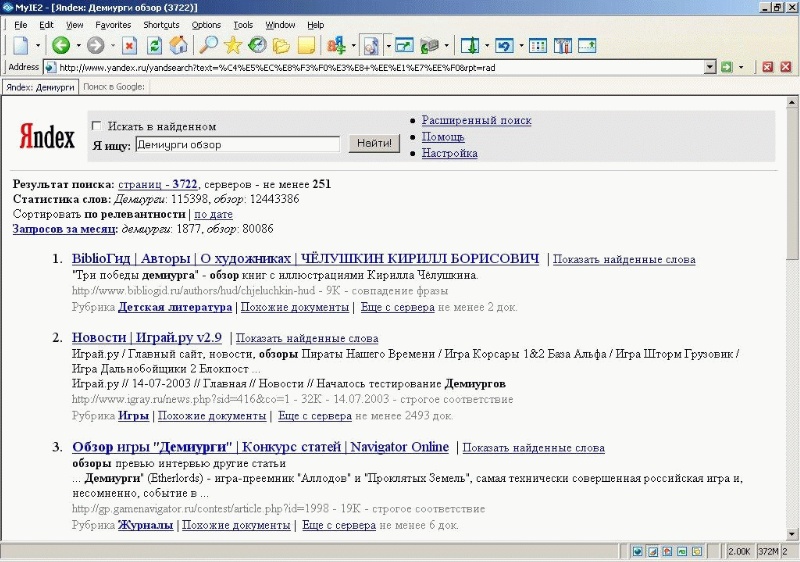Click the yellow status bar icon
This screenshot has width=800, height=562.
697,551
